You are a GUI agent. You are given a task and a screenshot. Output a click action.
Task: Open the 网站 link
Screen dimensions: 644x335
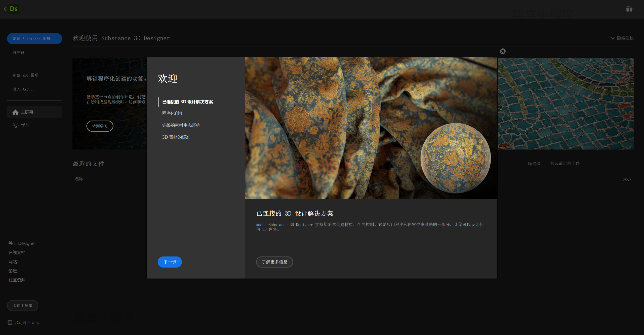[x=13, y=262]
